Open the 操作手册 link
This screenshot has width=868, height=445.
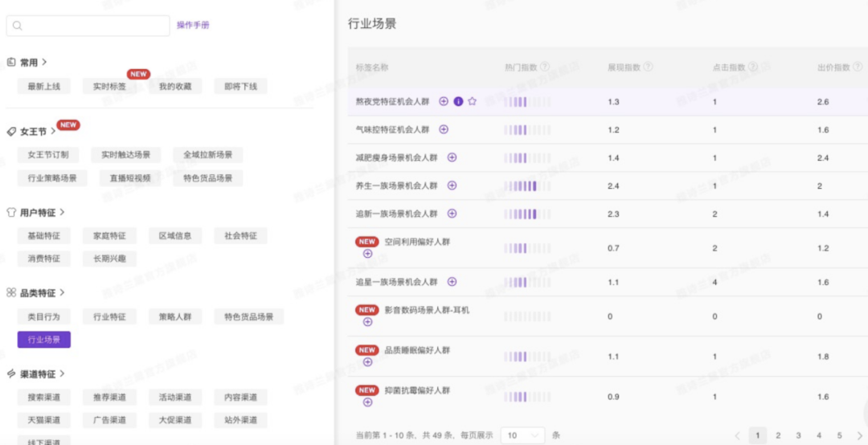pyautogui.click(x=193, y=26)
